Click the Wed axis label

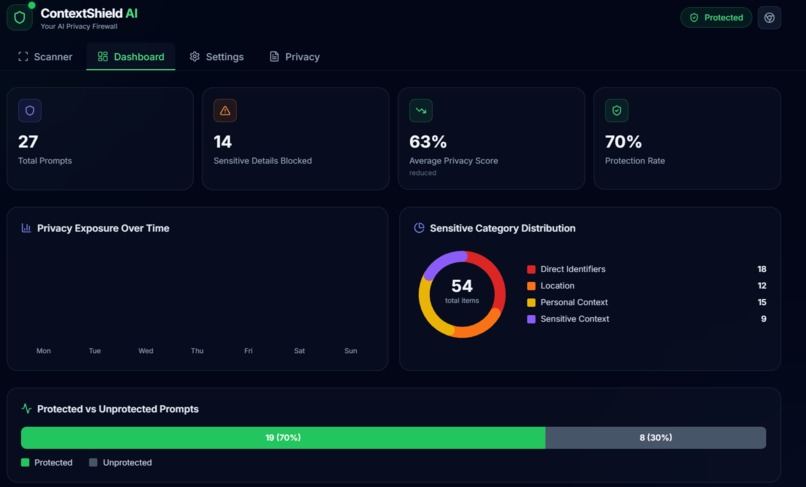click(x=145, y=351)
